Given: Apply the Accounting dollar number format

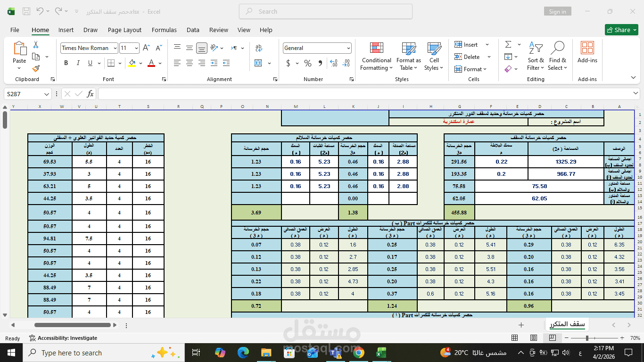Looking at the screenshot, I should (288, 63).
